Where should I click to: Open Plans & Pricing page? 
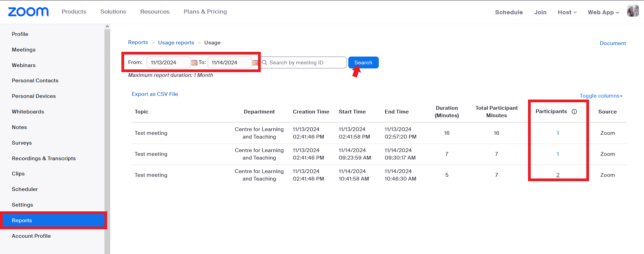205,12
